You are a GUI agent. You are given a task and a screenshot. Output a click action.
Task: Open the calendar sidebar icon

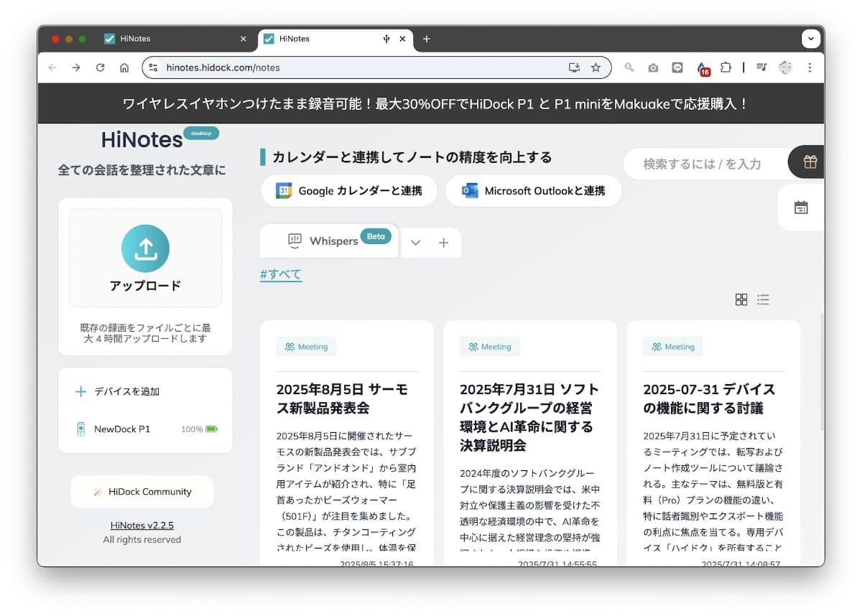(800, 207)
